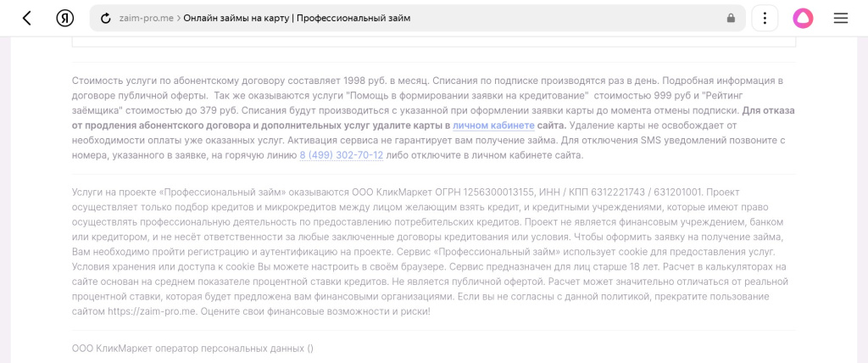Open the browser hamburger menu
This screenshot has width=868, height=363.
(x=841, y=18)
